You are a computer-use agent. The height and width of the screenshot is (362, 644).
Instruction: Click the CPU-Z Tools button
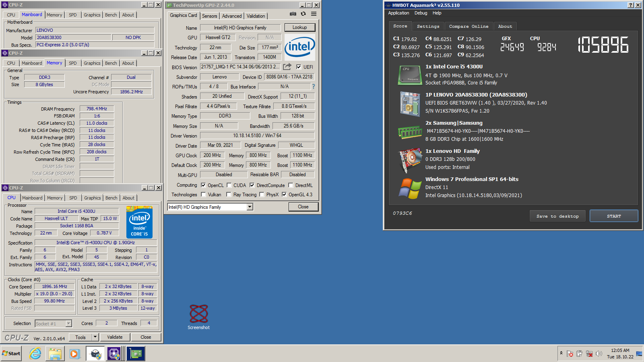80,337
